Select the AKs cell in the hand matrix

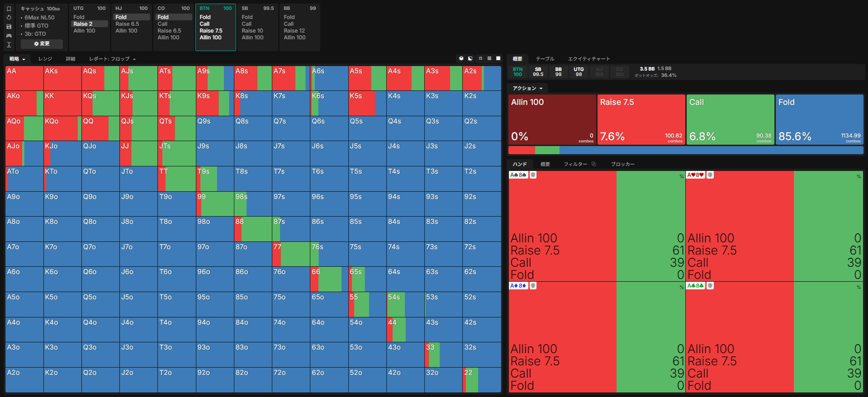coord(62,78)
